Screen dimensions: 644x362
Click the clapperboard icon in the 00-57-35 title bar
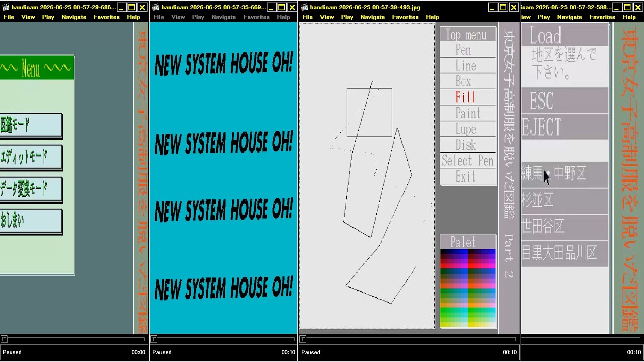155,7
